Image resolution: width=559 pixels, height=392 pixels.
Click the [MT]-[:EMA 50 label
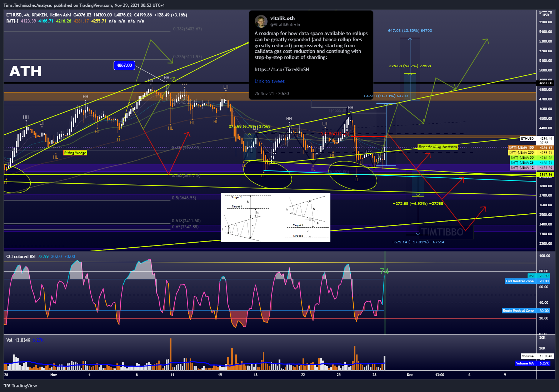coord(522,158)
